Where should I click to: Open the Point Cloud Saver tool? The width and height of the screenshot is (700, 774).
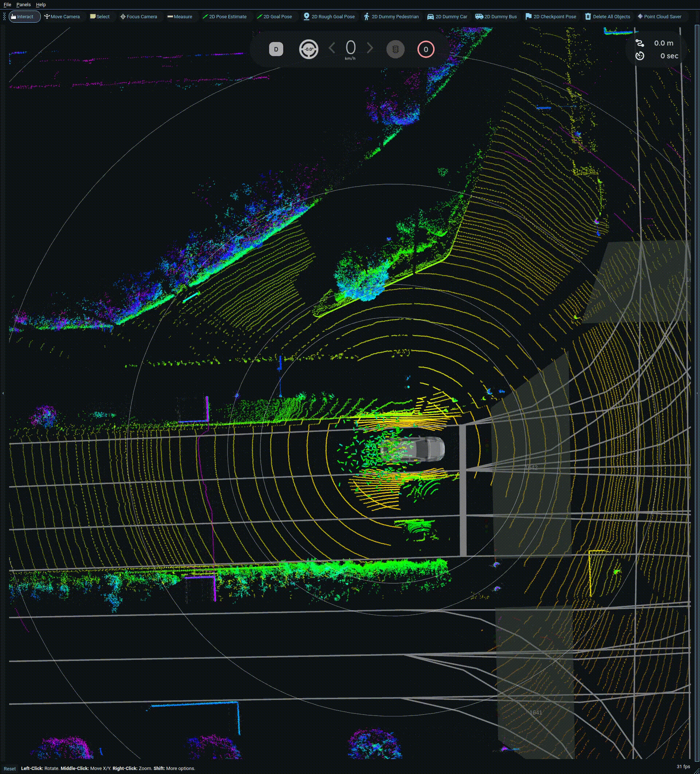[x=659, y=16]
